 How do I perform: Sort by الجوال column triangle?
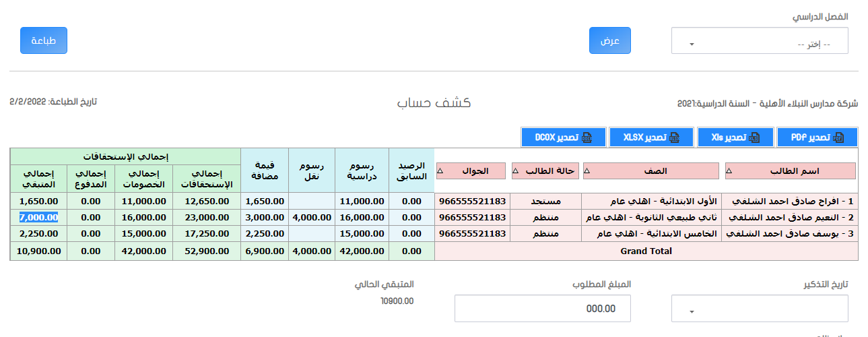point(440,171)
